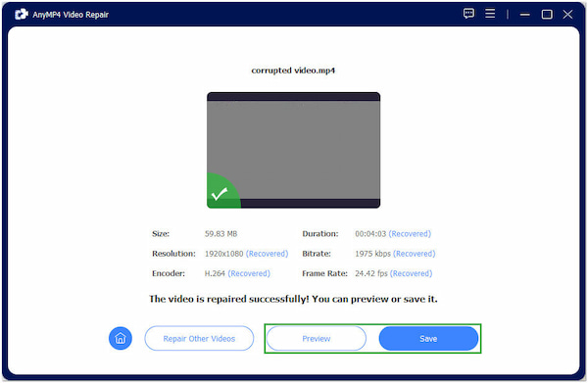Click the bitrate value 1975 kbps
Screen dimensions: 588x383
click(x=372, y=254)
